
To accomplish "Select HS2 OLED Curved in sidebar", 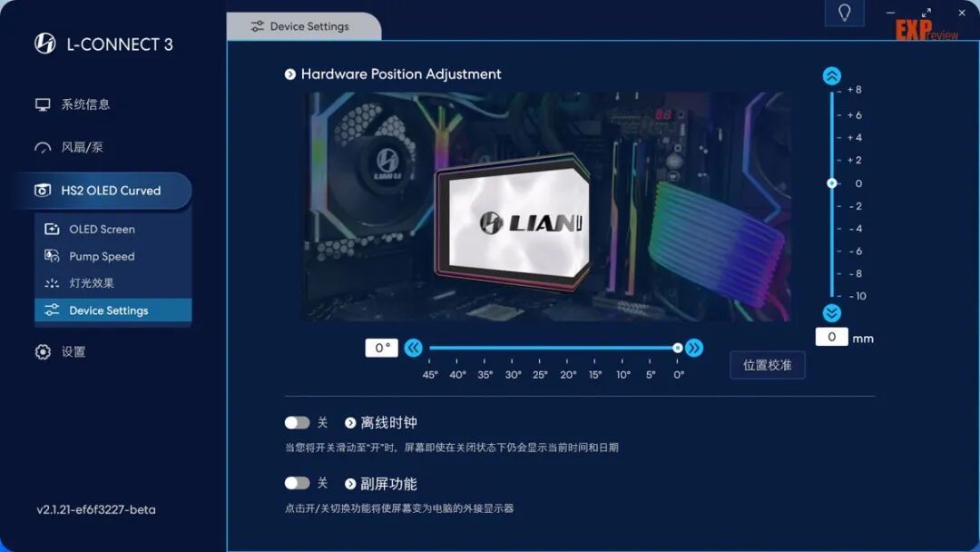I will point(103,191).
